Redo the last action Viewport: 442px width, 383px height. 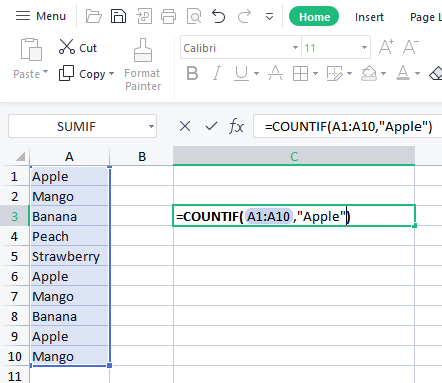(244, 16)
